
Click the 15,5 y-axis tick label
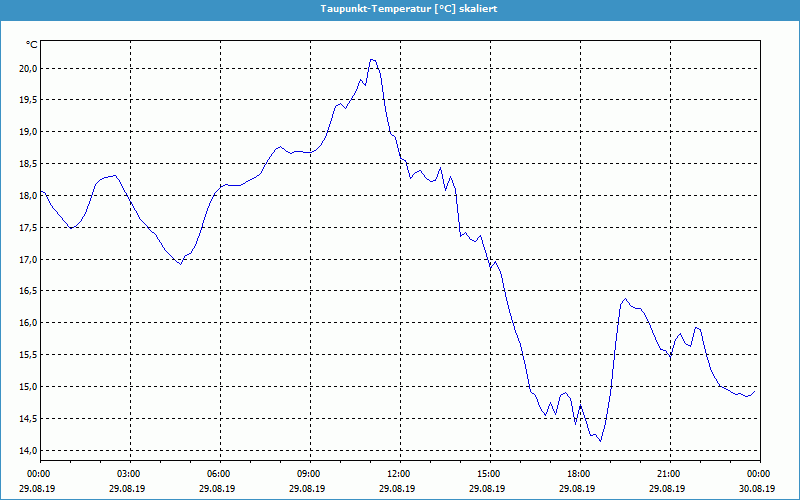(x=26, y=355)
